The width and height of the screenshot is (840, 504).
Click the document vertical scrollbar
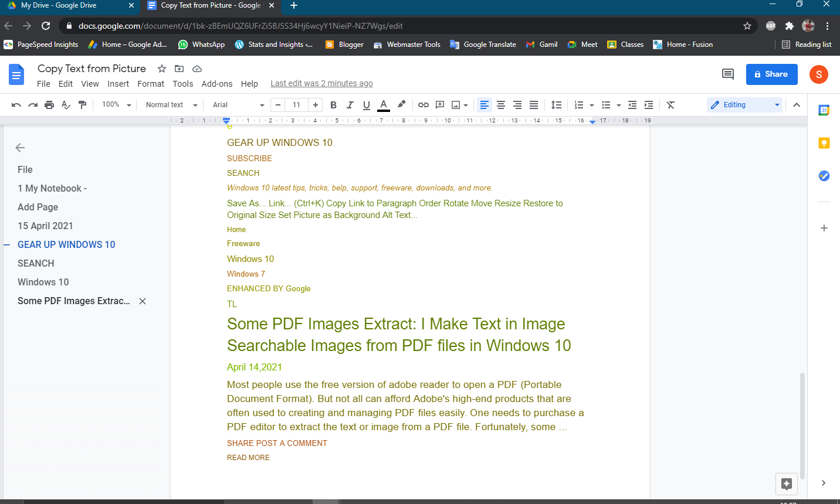pyautogui.click(x=802, y=425)
